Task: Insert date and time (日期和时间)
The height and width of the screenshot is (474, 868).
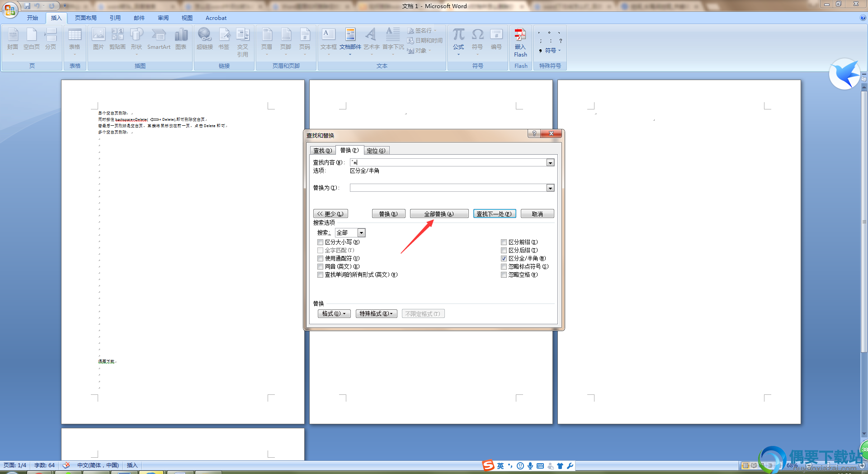Action: (x=425, y=41)
